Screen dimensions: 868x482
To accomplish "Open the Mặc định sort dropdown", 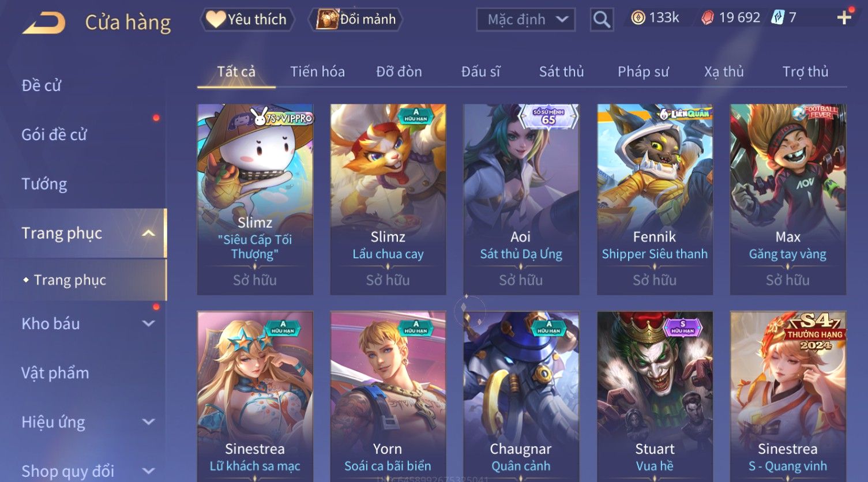I will (x=526, y=20).
